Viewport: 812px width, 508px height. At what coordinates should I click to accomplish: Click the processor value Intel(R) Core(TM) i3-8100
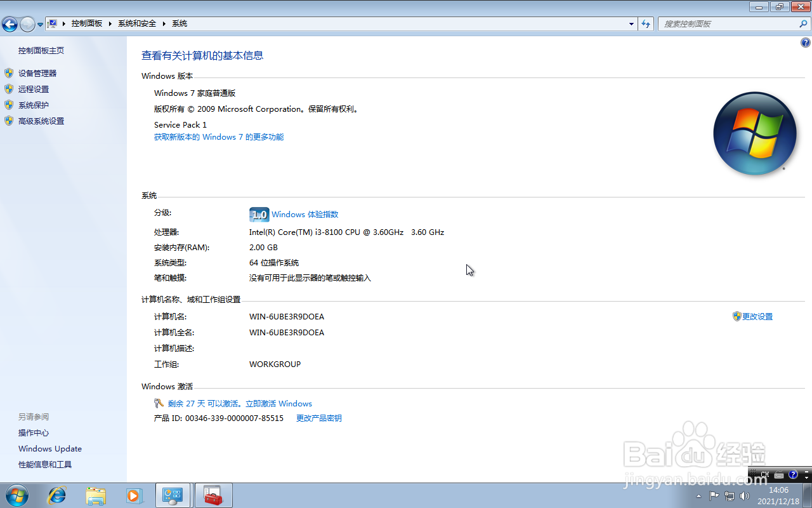click(346, 232)
